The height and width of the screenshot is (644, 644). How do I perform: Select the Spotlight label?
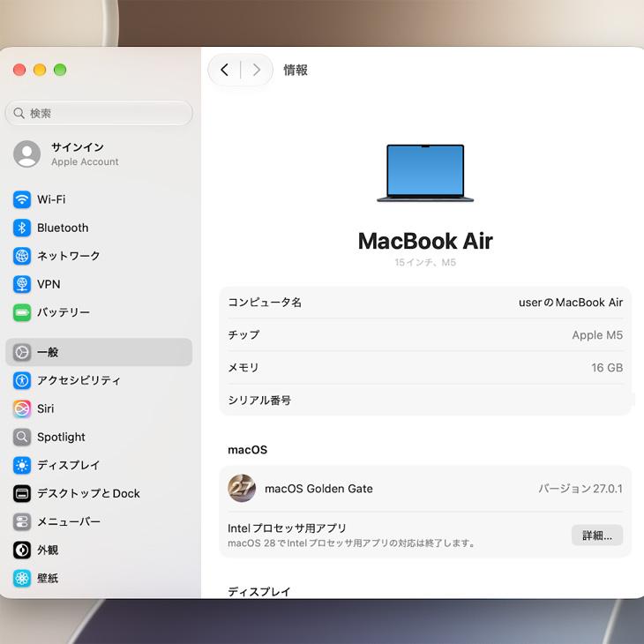tap(61, 437)
